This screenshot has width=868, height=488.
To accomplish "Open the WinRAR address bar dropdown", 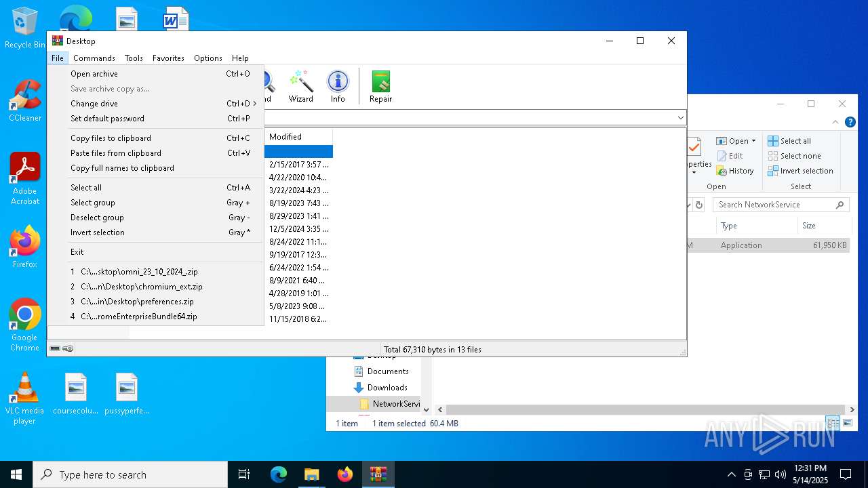I will pos(681,118).
